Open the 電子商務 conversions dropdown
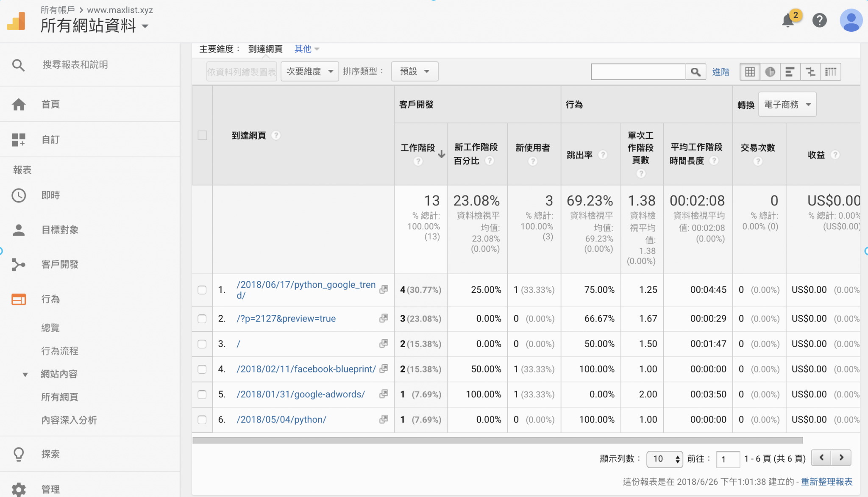This screenshot has width=868, height=497. (x=787, y=105)
